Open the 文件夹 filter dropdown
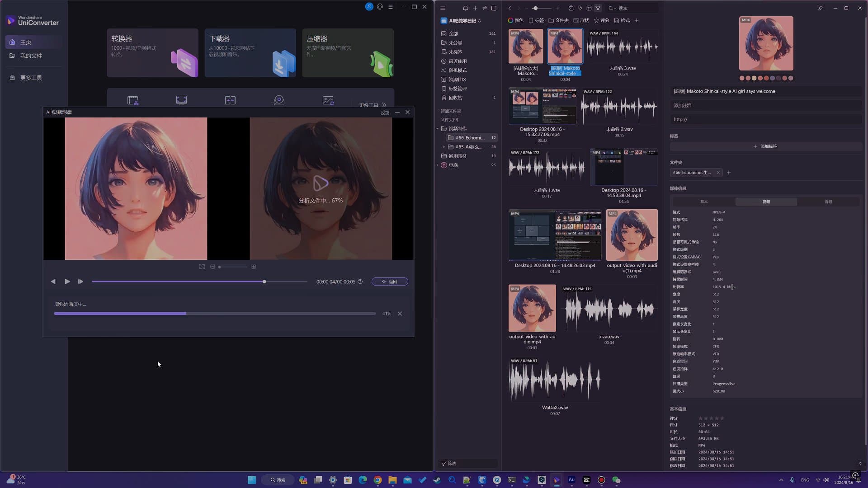The width and height of the screenshot is (868, 488). 559,20
